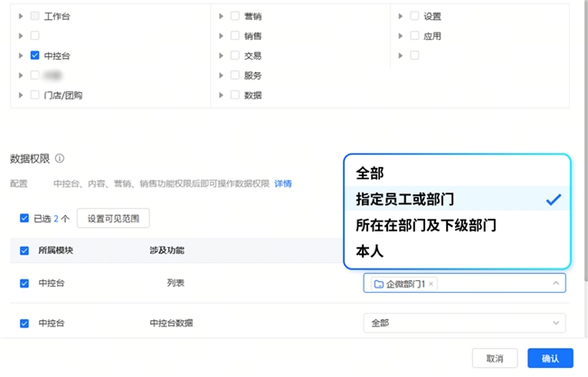Select 全部 in the dropdown list
Viewport: 588px width, 377px height.
tap(457, 174)
